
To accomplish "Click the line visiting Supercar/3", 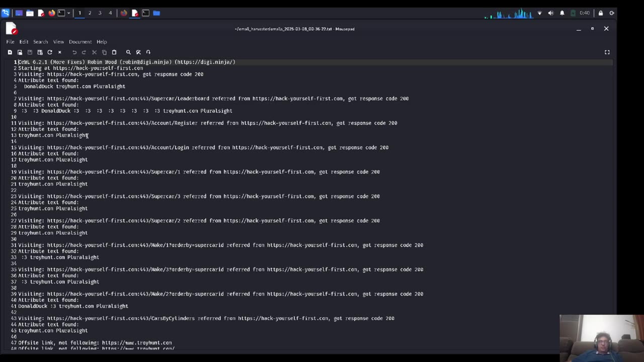I will point(199,197).
